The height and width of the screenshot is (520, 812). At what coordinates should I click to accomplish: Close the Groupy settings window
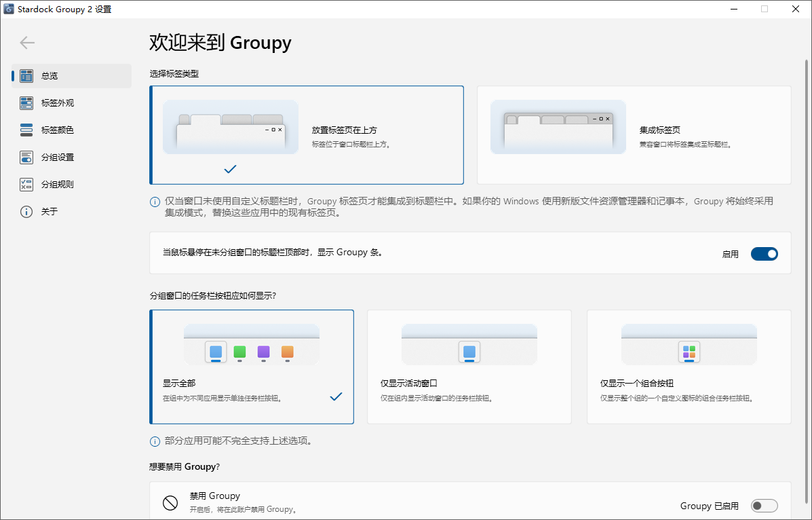[796, 9]
